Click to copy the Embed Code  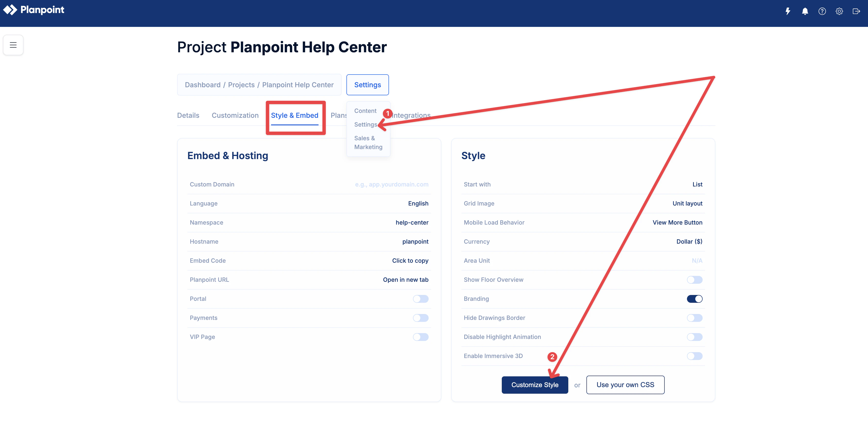(x=410, y=261)
